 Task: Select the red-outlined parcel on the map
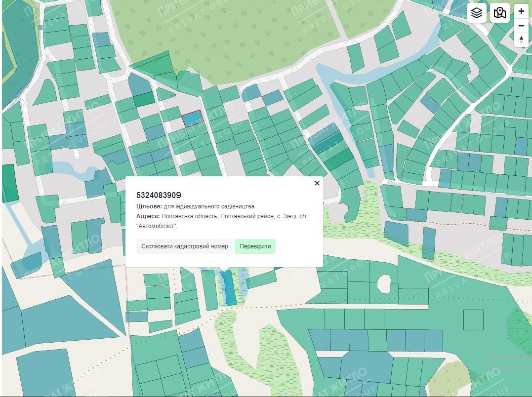click(193, 118)
